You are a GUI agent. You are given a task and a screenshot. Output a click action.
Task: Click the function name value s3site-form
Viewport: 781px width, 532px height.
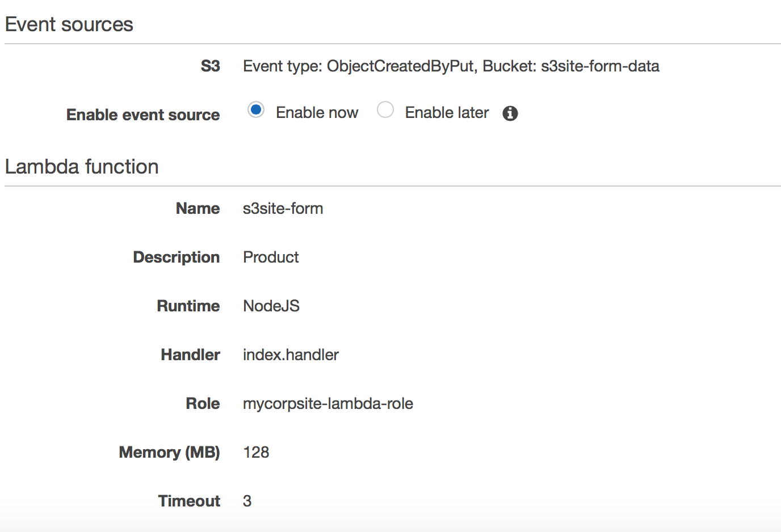pyautogui.click(x=283, y=209)
